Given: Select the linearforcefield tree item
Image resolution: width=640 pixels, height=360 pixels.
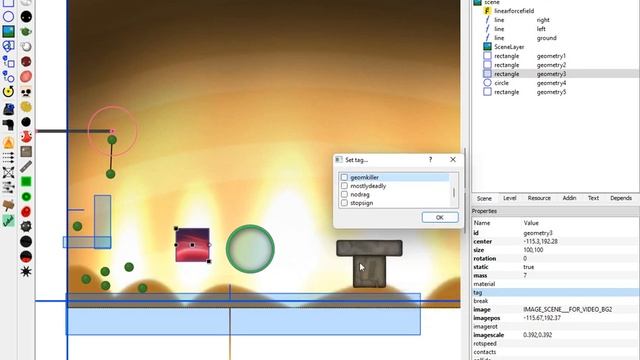Looking at the screenshot, I should point(513,11).
